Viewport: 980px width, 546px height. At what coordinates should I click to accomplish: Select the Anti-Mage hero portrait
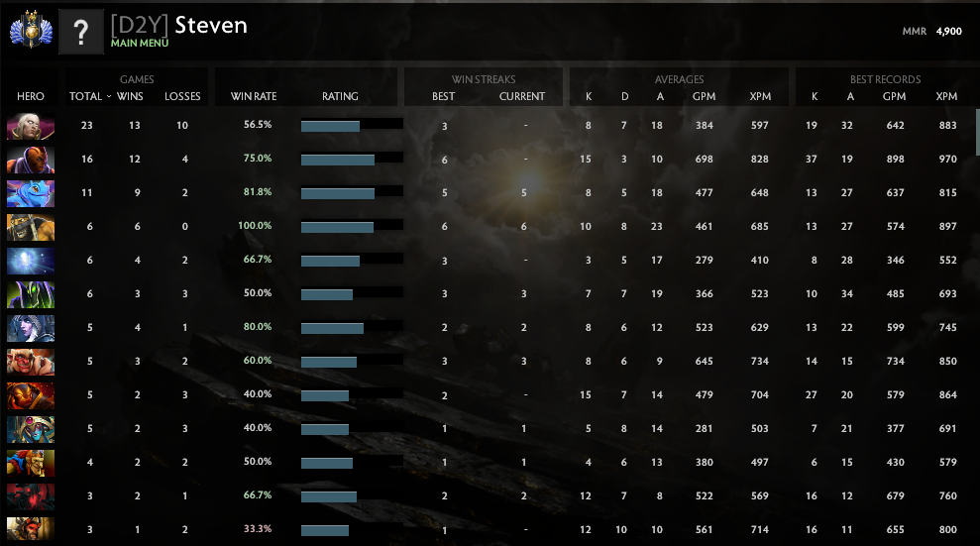(31, 160)
